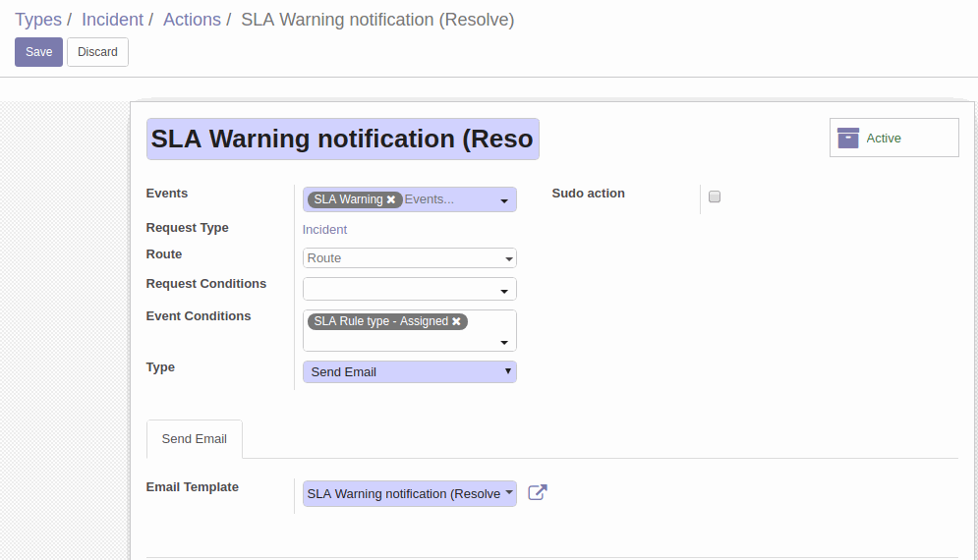Open the email template external link icon
This screenshot has height=560, width=978.
click(537, 492)
